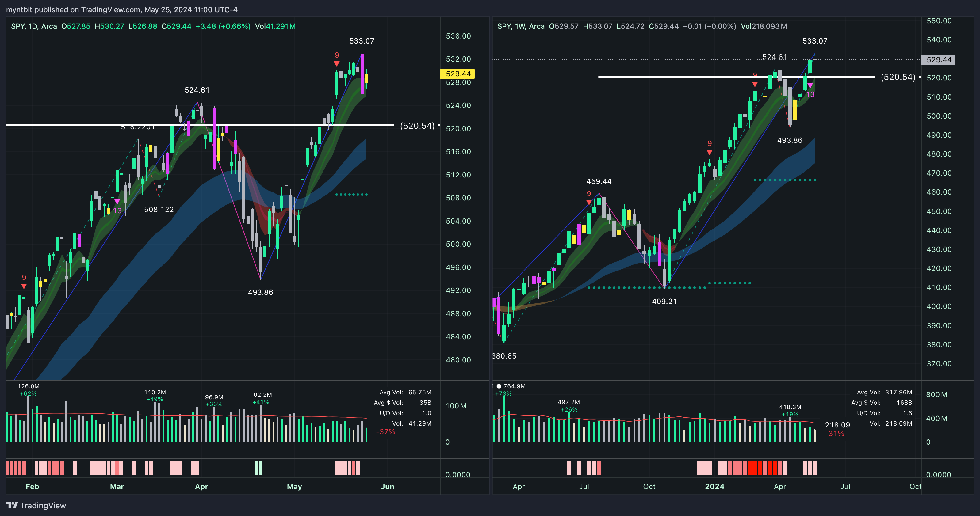This screenshot has width=980, height=516.
Task: Click the TradingView logo at bottom left
Action: (36, 505)
